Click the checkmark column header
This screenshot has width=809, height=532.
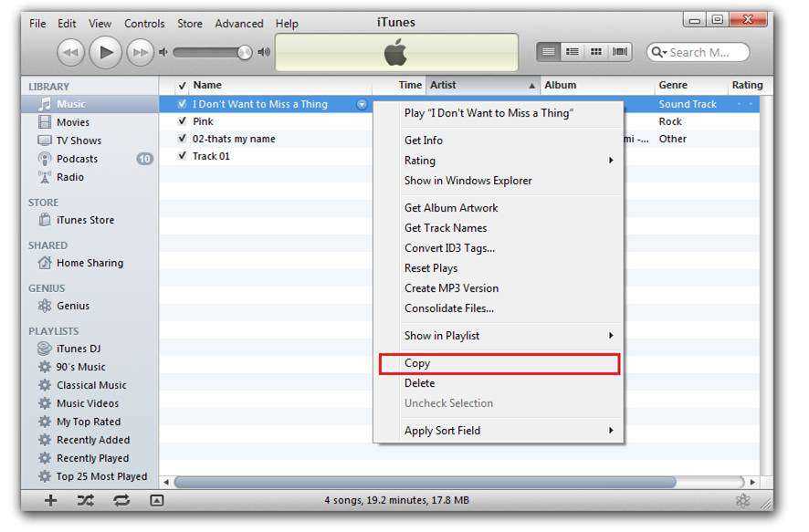[x=182, y=86]
